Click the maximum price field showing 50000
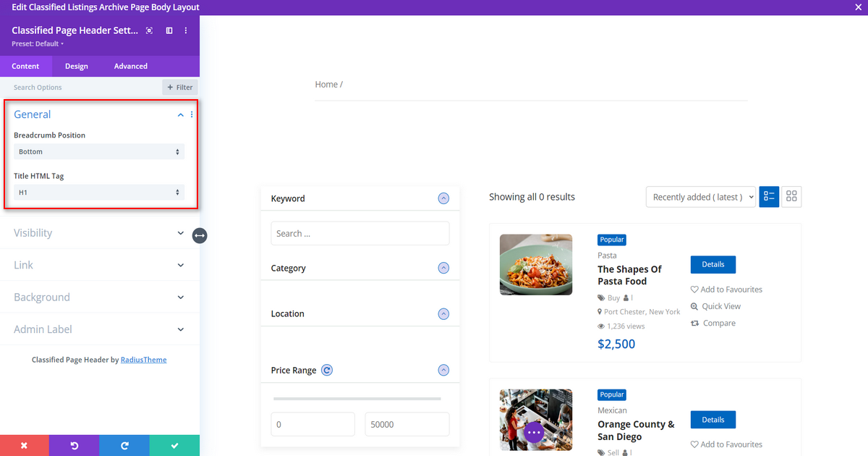This screenshot has height=456, width=868. click(x=407, y=424)
